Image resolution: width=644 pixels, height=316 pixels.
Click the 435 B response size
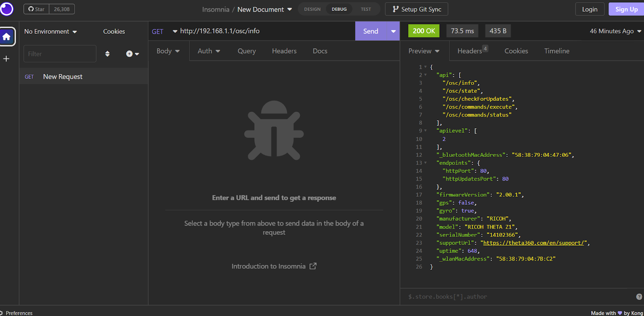click(498, 31)
